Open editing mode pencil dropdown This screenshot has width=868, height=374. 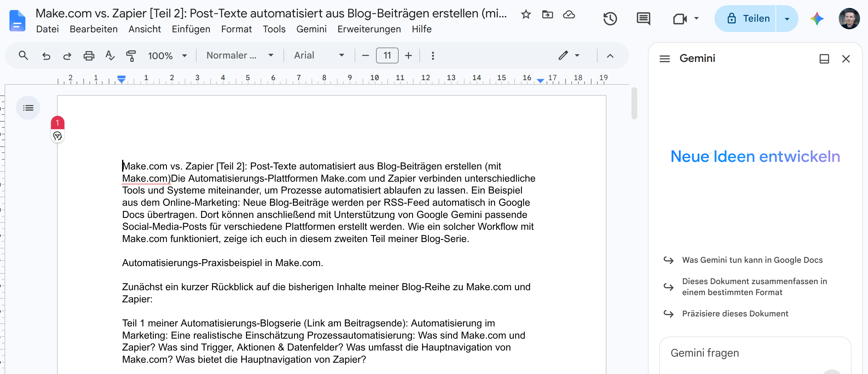coord(569,55)
